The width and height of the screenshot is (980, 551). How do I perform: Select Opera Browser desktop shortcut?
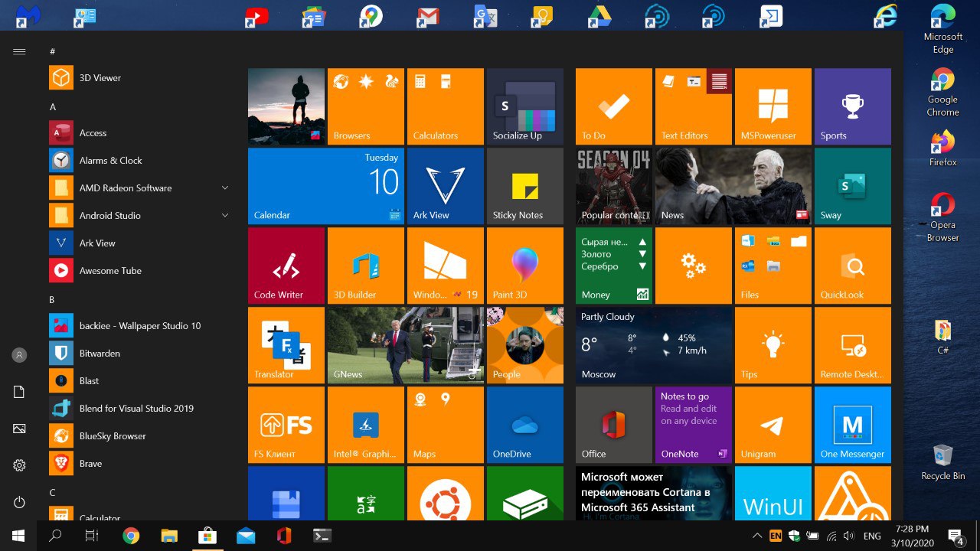[942, 217]
